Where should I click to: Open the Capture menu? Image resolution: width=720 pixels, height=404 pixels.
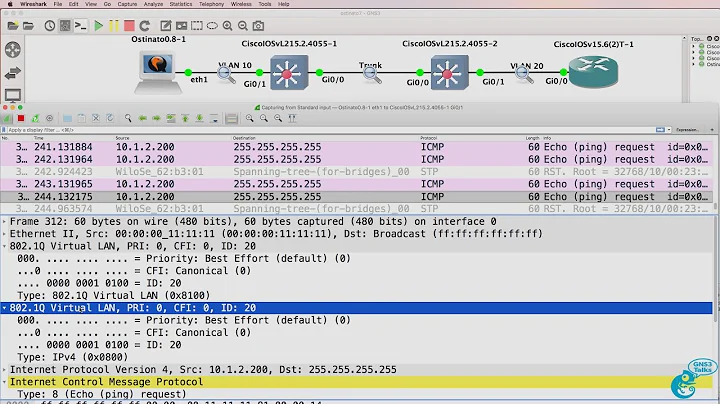tap(127, 4)
